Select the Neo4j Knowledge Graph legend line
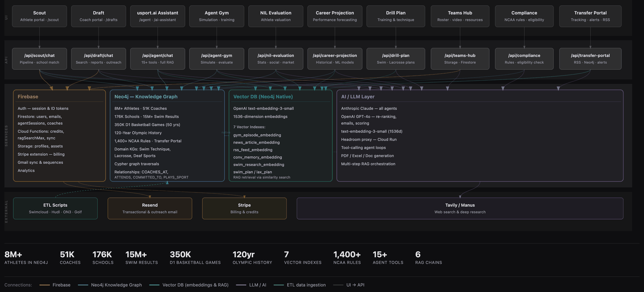Image resolution: width=644 pixels, height=292 pixels. pyautogui.click(x=83, y=285)
